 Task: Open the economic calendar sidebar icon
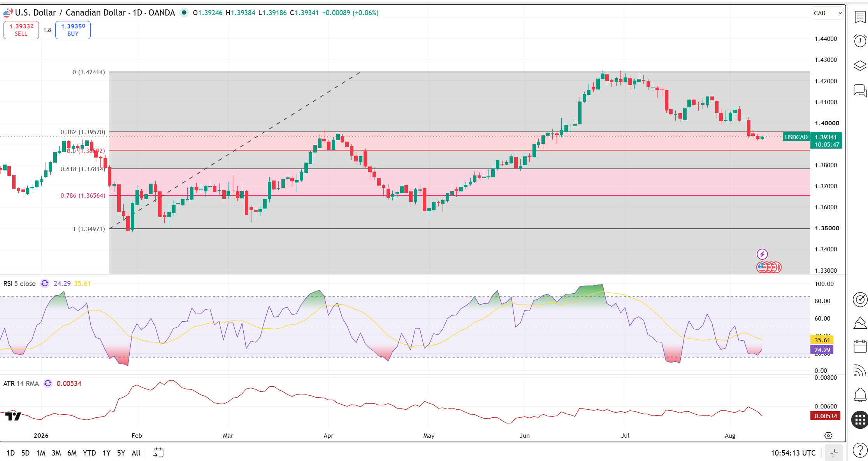coord(860,346)
